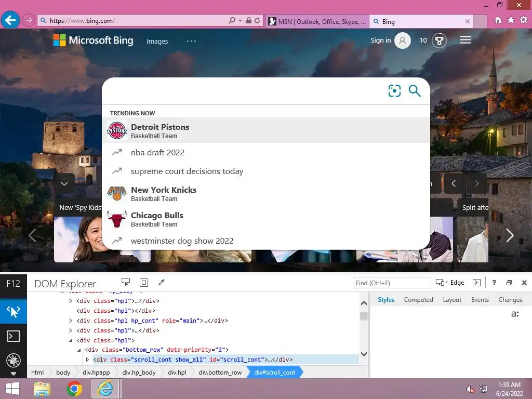Activate Select element tool in DOM Explorer
The image size is (532, 399).
(x=126, y=283)
